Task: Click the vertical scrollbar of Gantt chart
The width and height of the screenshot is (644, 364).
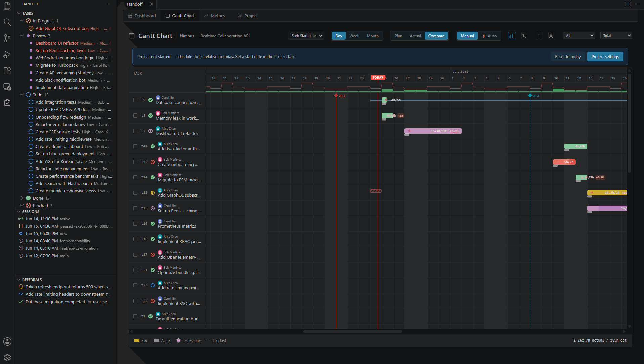Action: click(x=629, y=123)
